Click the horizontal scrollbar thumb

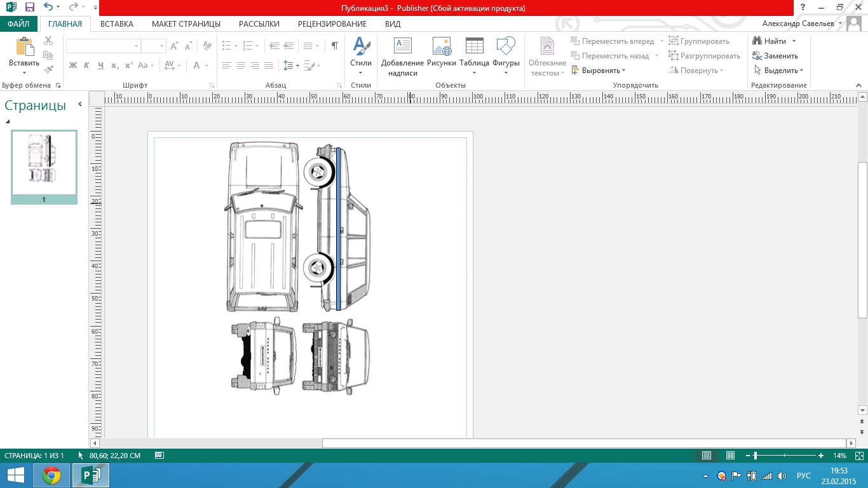point(585,443)
